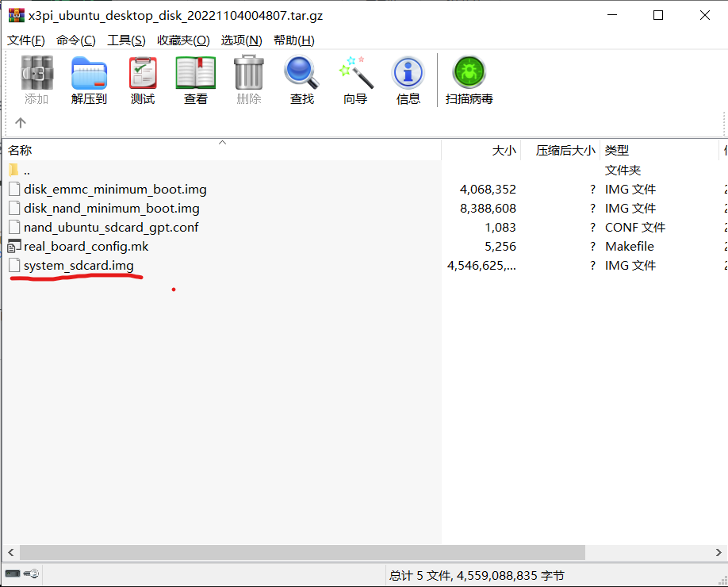This screenshot has height=587, width=728.
Task: Open the Tools (工具) menu
Action: [126, 40]
